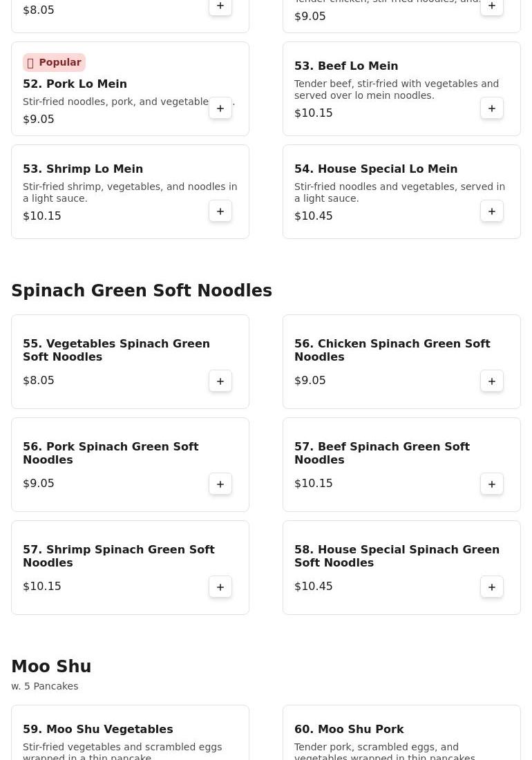Image resolution: width=532 pixels, height=760 pixels.
Task: Click the Popular badge on Pork Lo Mein
Action: point(54,62)
